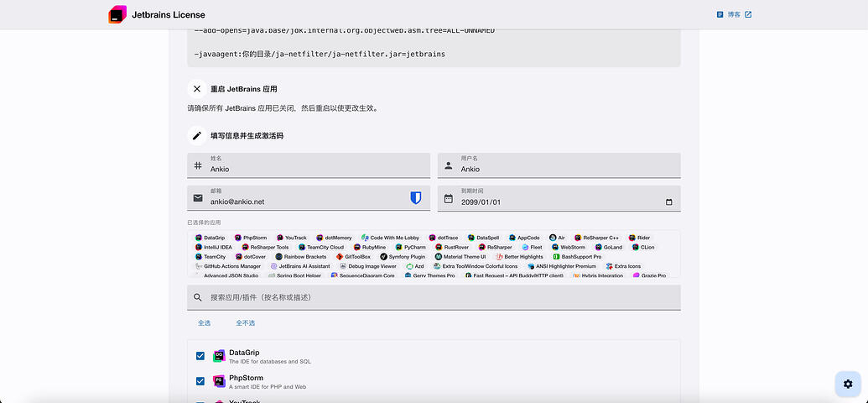Click the 搜索应用/插件 search field

[434, 298]
